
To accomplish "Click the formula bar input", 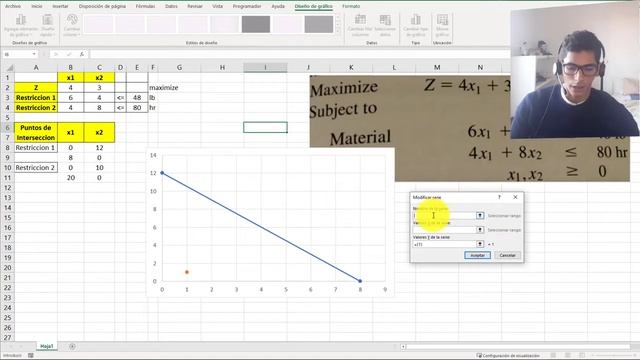I will tap(300, 54).
